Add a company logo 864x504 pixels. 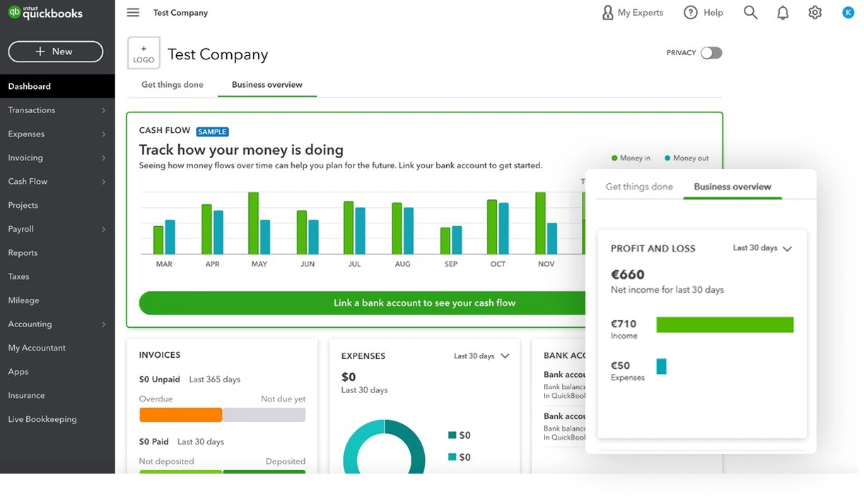pyautogui.click(x=144, y=53)
